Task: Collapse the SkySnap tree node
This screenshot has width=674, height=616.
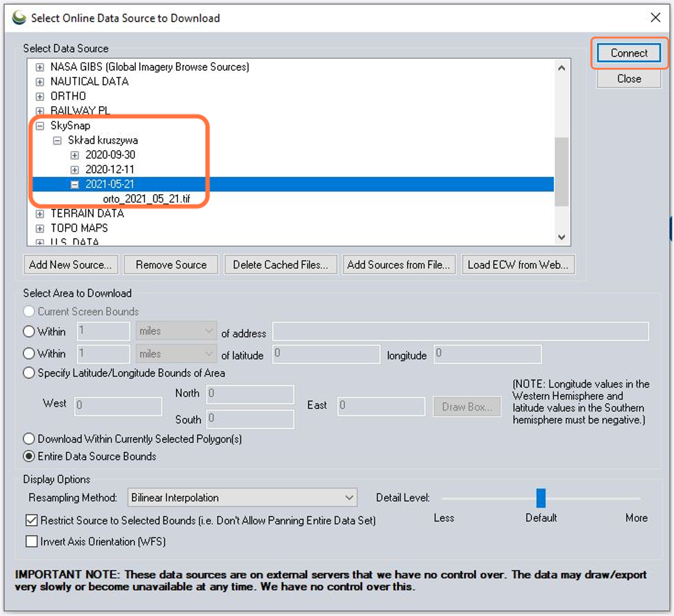Action: pyautogui.click(x=40, y=126)
